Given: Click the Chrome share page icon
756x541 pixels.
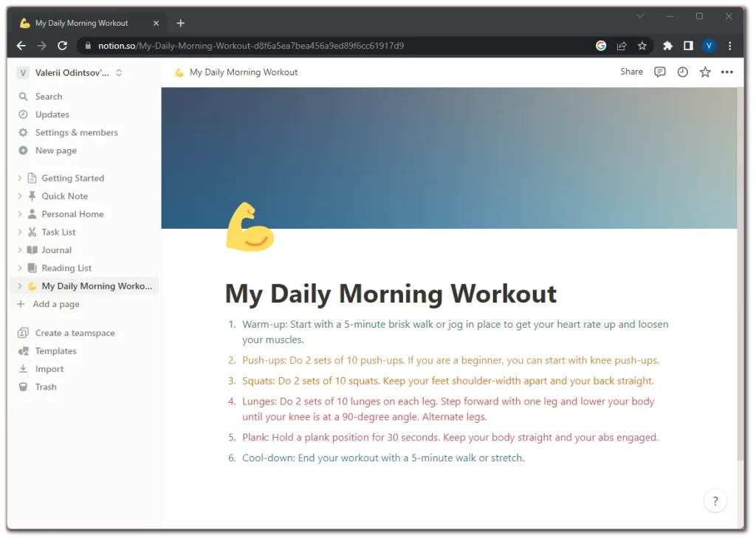Looking at the screenshot, I should tap(622, 46).
